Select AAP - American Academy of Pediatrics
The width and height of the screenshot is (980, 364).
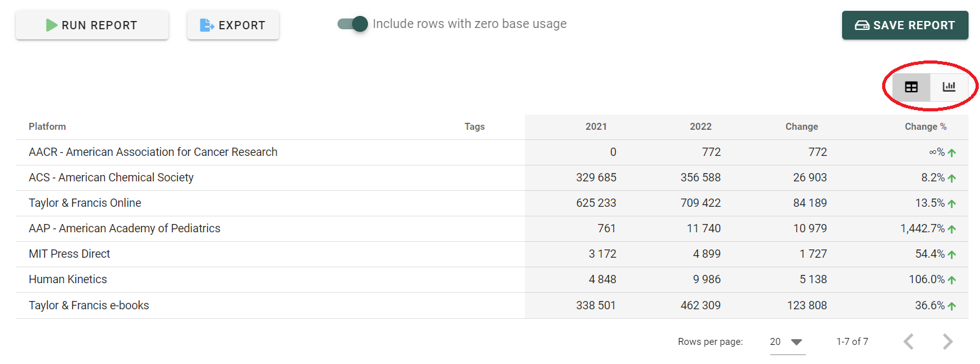125,228
